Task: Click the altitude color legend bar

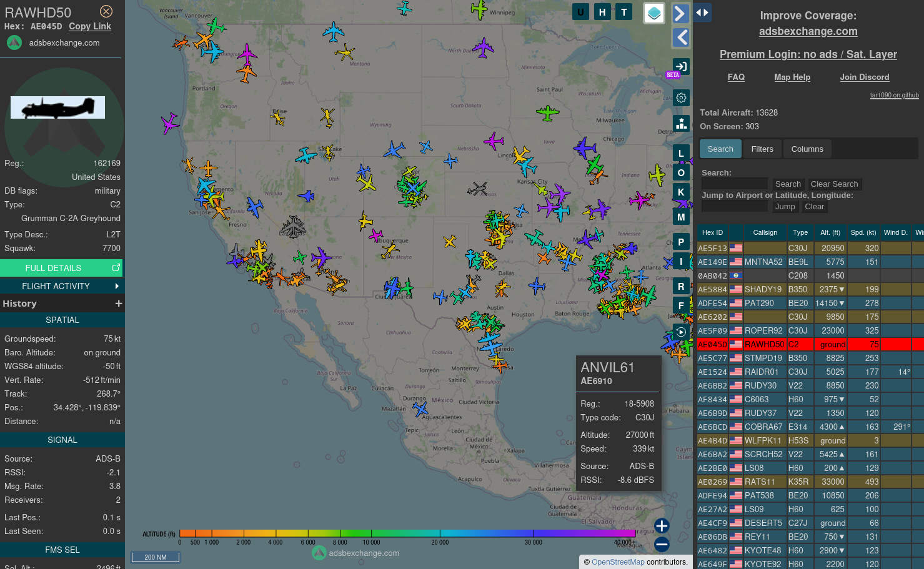Action: point(407,533)
